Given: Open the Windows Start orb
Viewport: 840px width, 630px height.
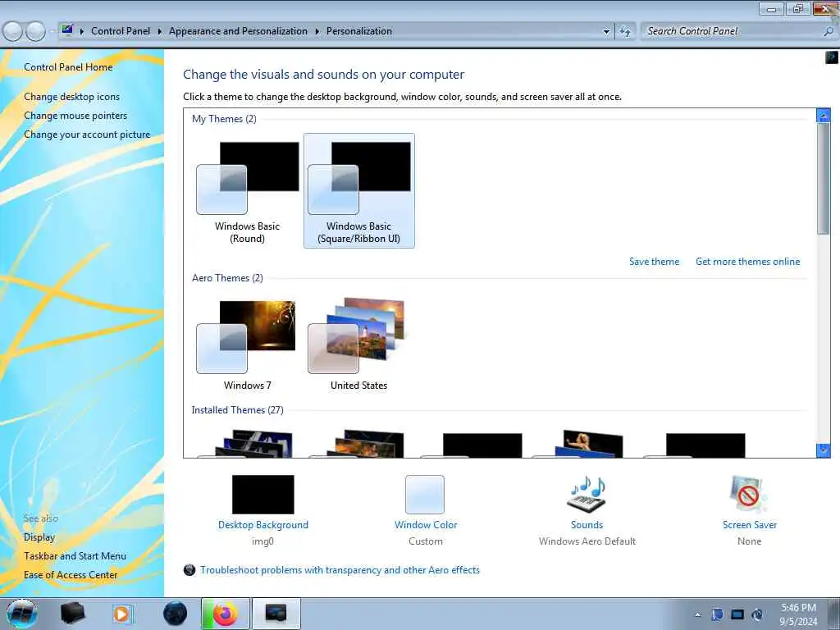Looking at the screenshot, I should coord(22,614).
